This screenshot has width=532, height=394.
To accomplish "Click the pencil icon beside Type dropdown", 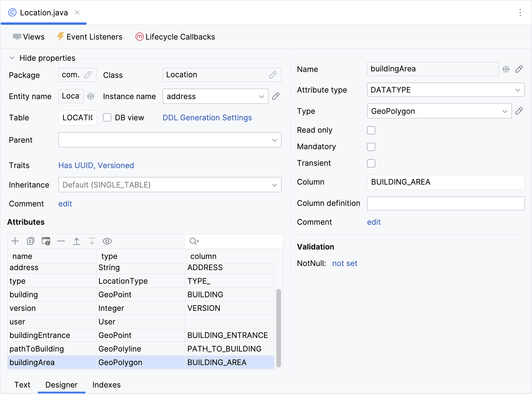I will coord(519,111).
